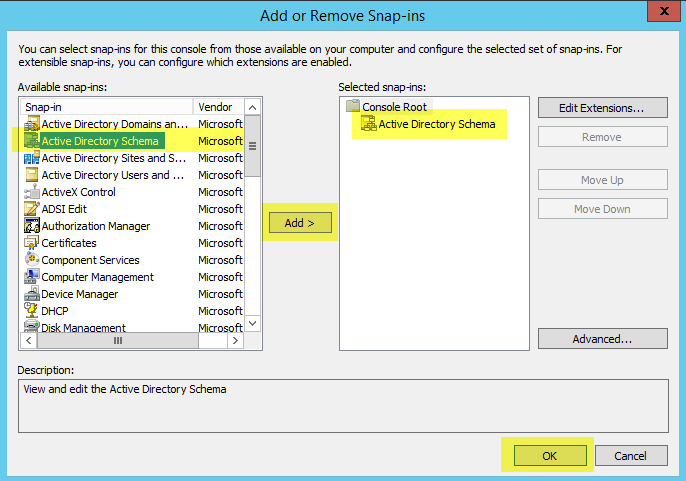
Task: Click the Add > button
Action: pos(299,223)
